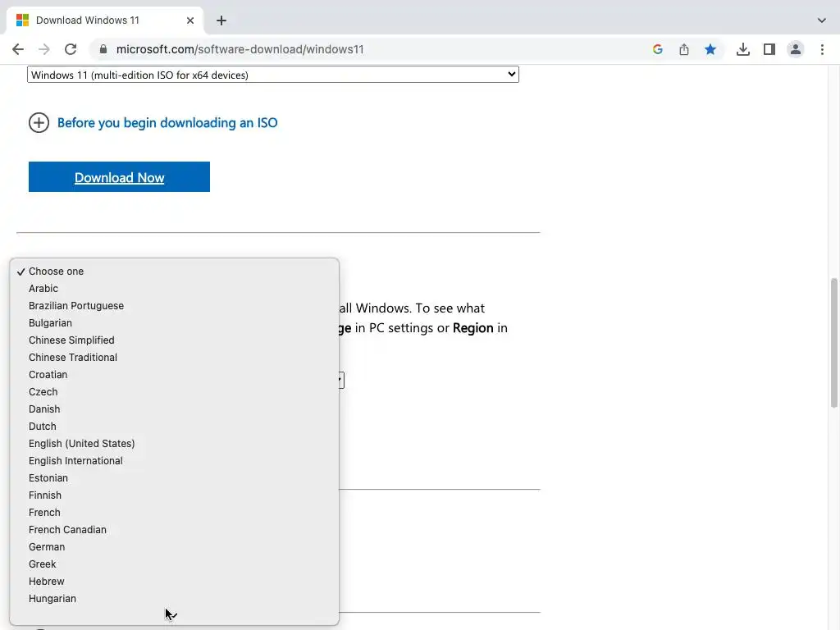Click the Google icon in address bar
This screenshot has width=840, height=630.
tap(658, 49)
